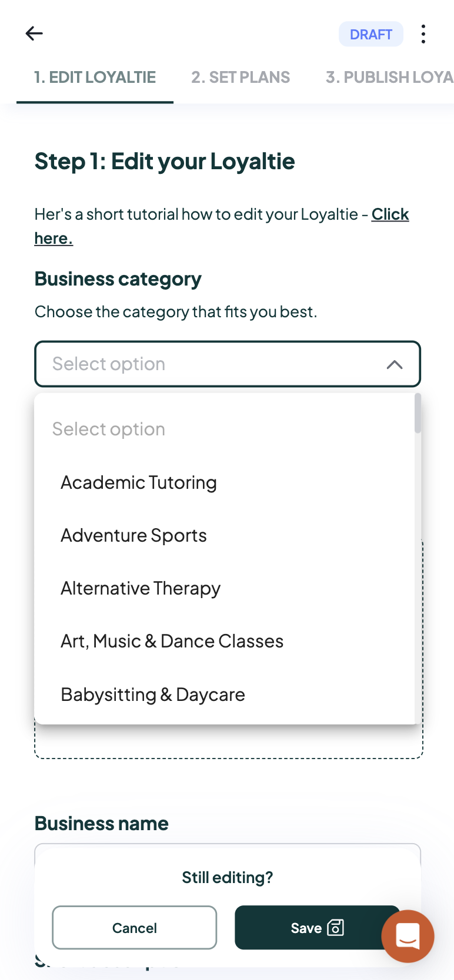Click the disk icon inside the Save button
Screen dimensions: 454x980
335,927
